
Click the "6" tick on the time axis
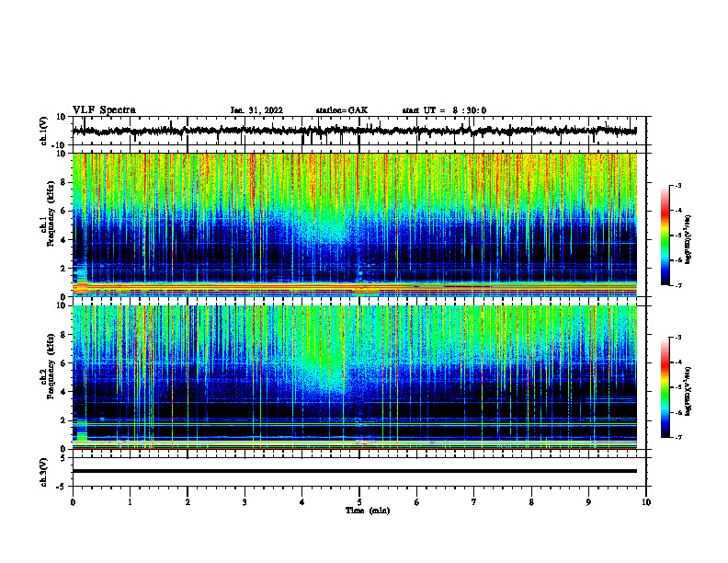[417, 502]
